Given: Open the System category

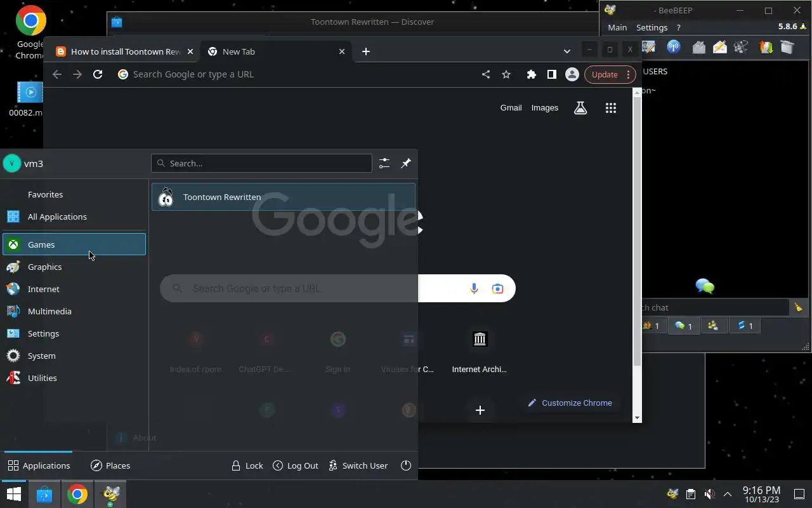Looking at the screenshot, I should point(74,356).
